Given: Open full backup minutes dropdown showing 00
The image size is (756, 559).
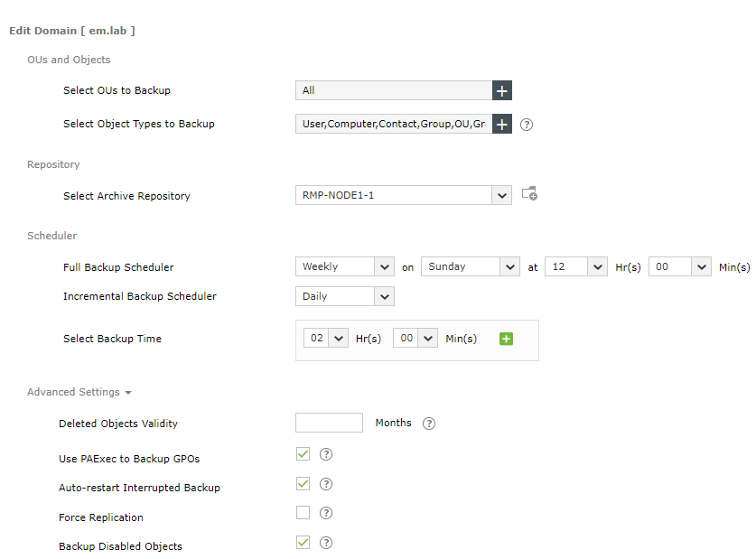Looking at the screenshot, I should [680, 266].
